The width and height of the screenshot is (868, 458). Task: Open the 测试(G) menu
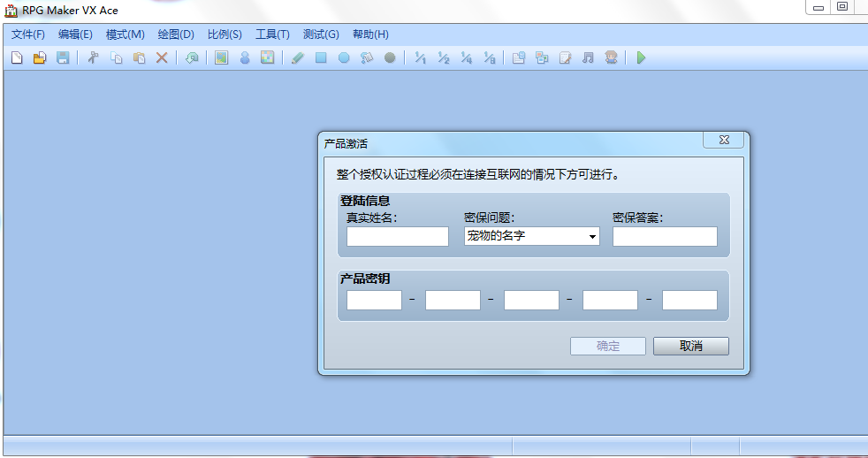pos(321,34)
